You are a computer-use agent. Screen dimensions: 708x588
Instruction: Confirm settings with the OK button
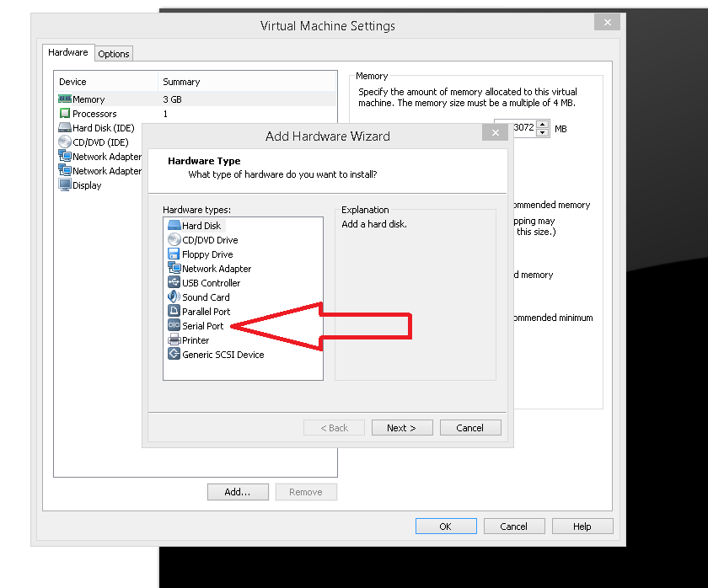[446, 526]
